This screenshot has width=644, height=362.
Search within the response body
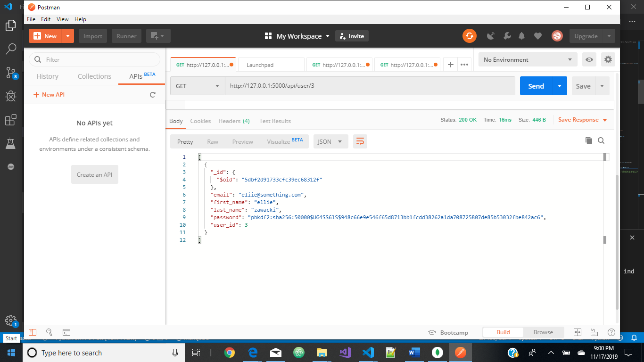601,140
